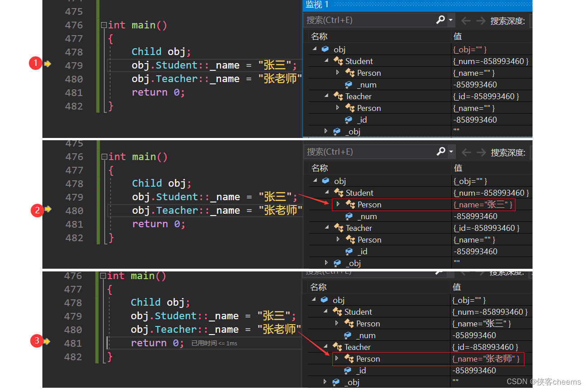
Task: Click Person icon in the 张老师 row
Action: click(349, 358)
